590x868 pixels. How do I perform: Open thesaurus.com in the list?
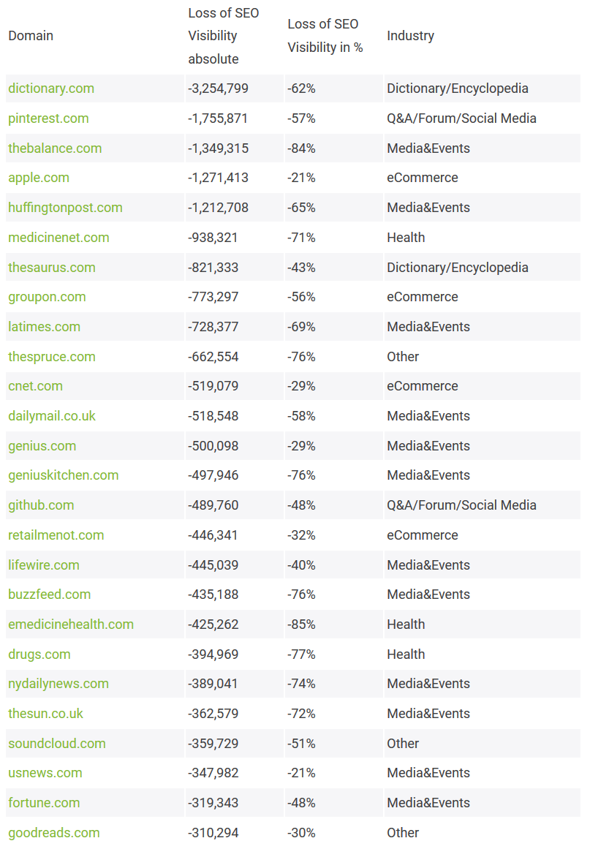[x=52, y=268]
